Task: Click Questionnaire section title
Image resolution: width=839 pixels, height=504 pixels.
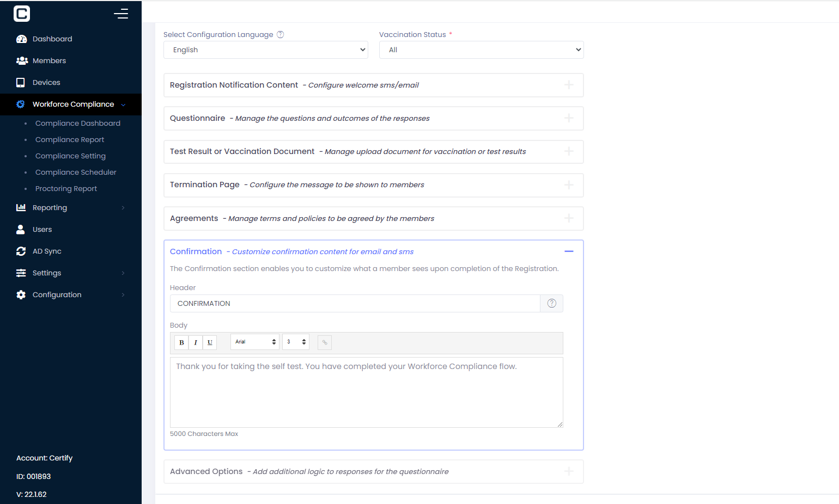Action: pyautogui.click(x=197, y=118)
